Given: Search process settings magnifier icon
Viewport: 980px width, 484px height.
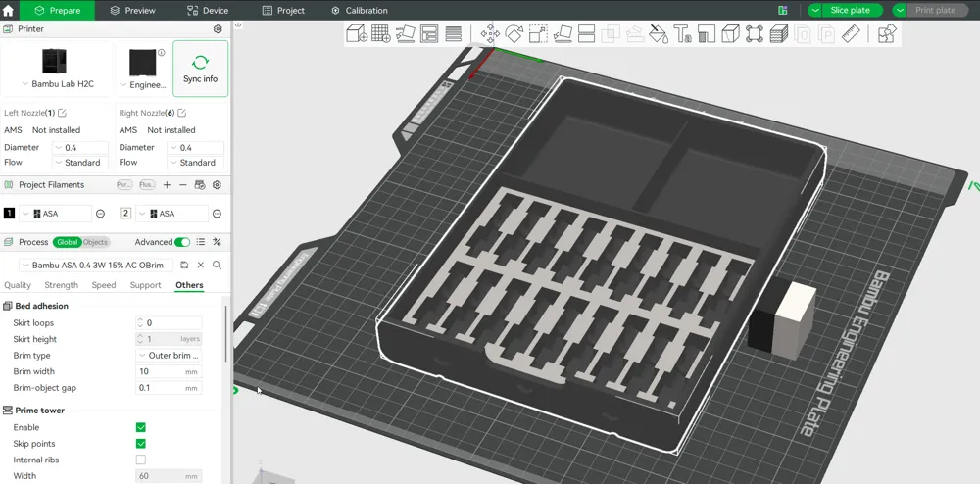Looking at the screenshot, I should point(217,265).
